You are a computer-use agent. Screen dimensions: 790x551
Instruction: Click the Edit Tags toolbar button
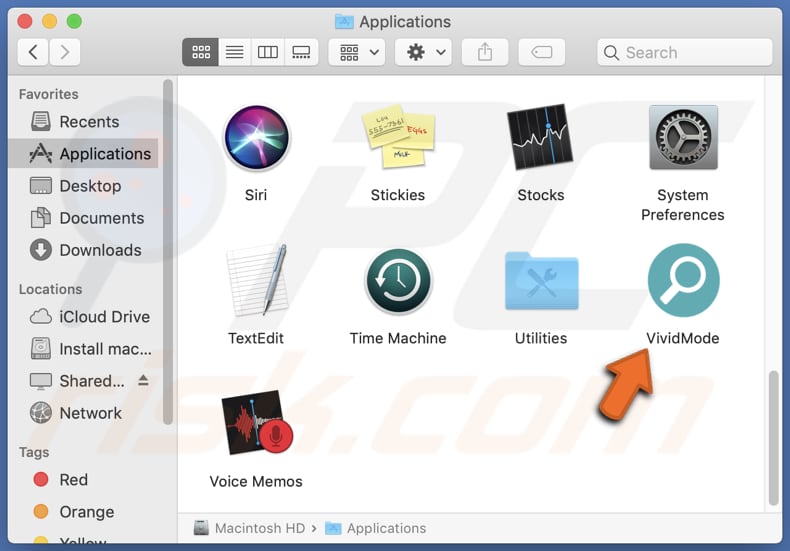click(x=542, y=52)
